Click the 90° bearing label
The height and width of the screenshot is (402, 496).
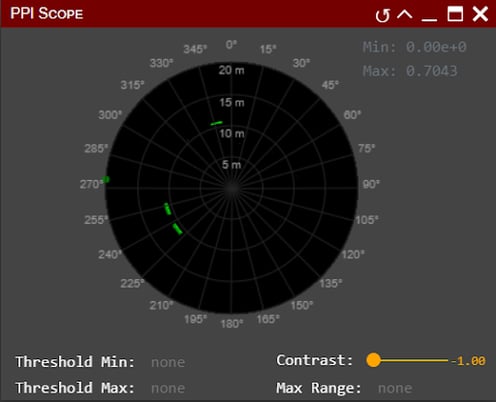tap(371, 184)
